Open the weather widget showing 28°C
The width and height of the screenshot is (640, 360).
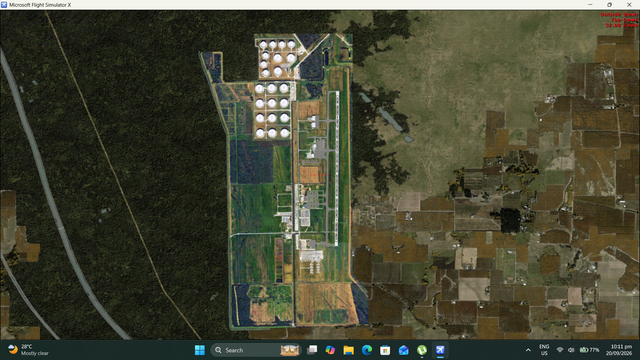tap(28, 350)
